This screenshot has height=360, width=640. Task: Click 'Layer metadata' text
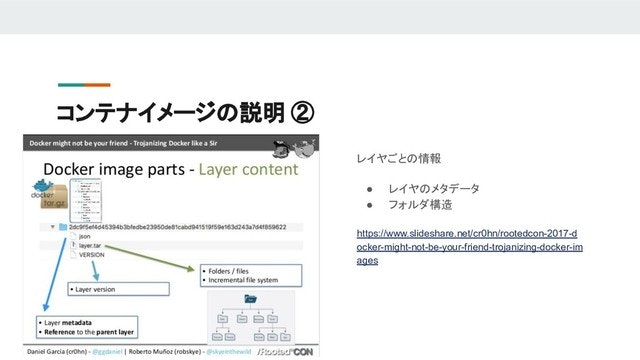[68, 322]
